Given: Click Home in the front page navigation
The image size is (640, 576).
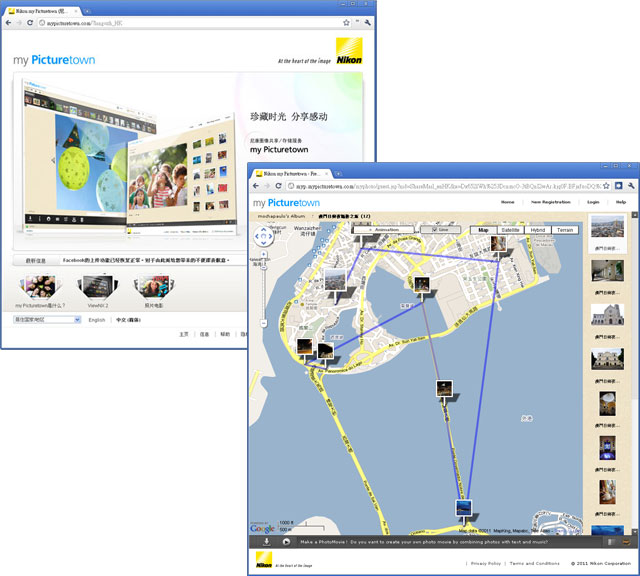Looking at the screenshot, I should pyautogui.click(x=507, y=202).
